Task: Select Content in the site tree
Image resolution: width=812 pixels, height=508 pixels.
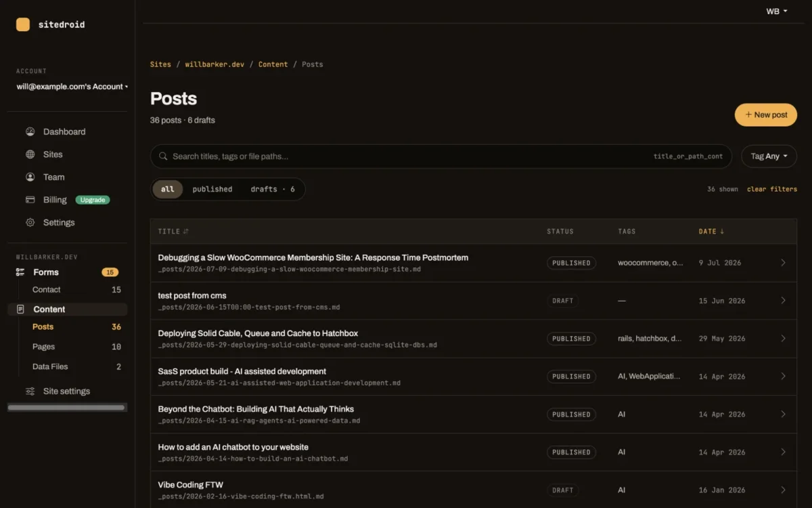Action: [49, 309]
